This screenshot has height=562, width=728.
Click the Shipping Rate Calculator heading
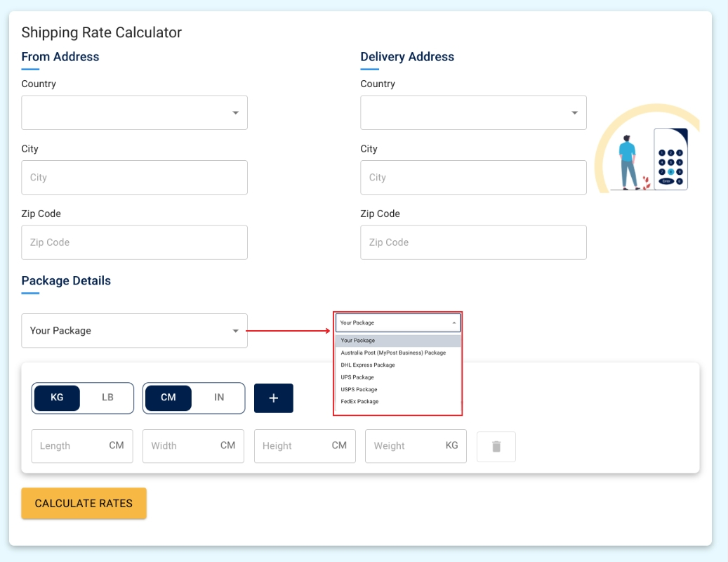click(102, 32)
